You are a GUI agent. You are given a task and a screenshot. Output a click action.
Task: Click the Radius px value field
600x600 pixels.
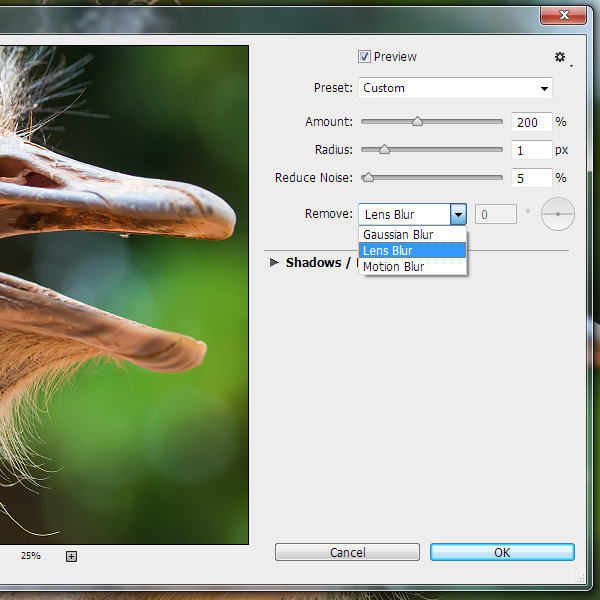[x=531, y=150]
